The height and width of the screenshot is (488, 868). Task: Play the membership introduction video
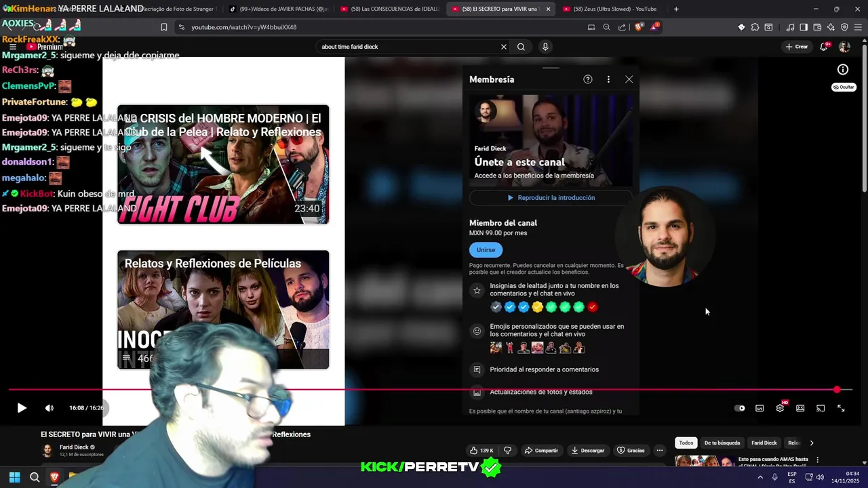pyautogui.click(x=551, y=198)
